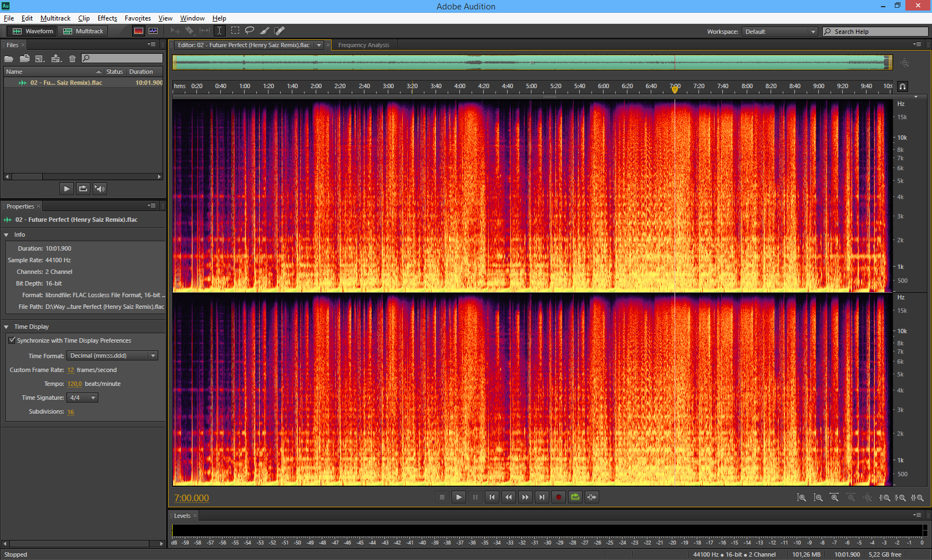
Task: Open the Multitrack menu
Action: point(55,18)
